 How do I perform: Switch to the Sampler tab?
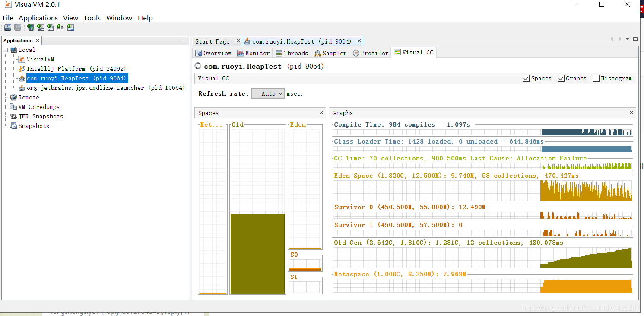click(x=330, y=53)
